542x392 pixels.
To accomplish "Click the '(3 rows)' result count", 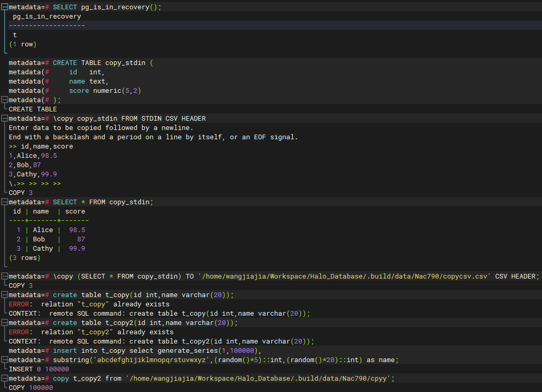I will pyautogui.click(x=25, y=258).
